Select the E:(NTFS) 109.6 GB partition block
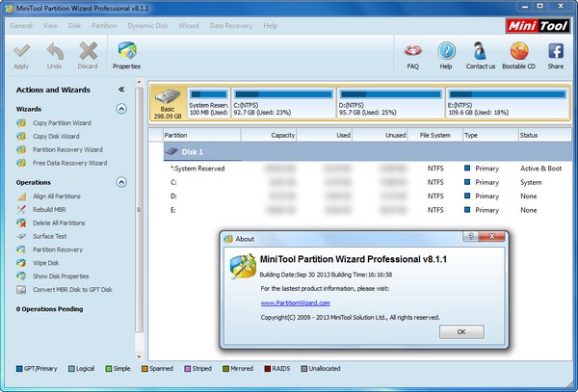The image size is (578, 392). 508,103
